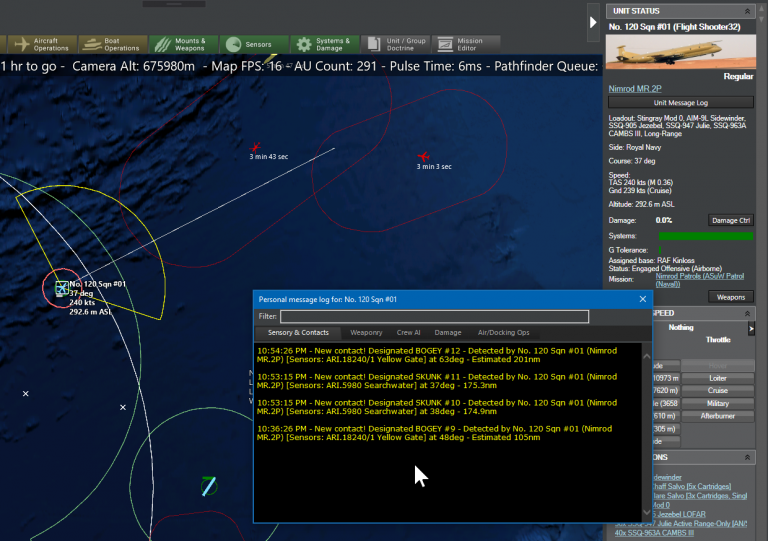Image resolution: width=768 pixels, height=541 pixels.
Task: Open the Air/Docking Ops log tab
Action: coord(502,332)
